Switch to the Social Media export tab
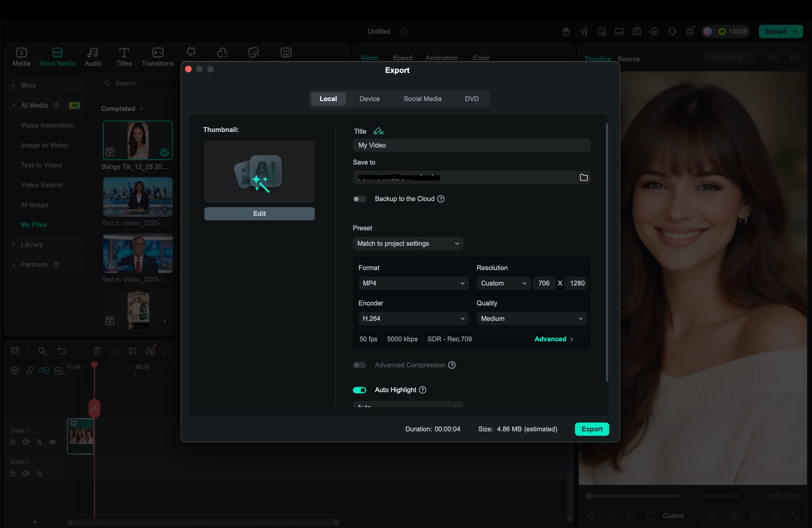The width and height of the screenshot is (812, 528). tap(422, 99)
